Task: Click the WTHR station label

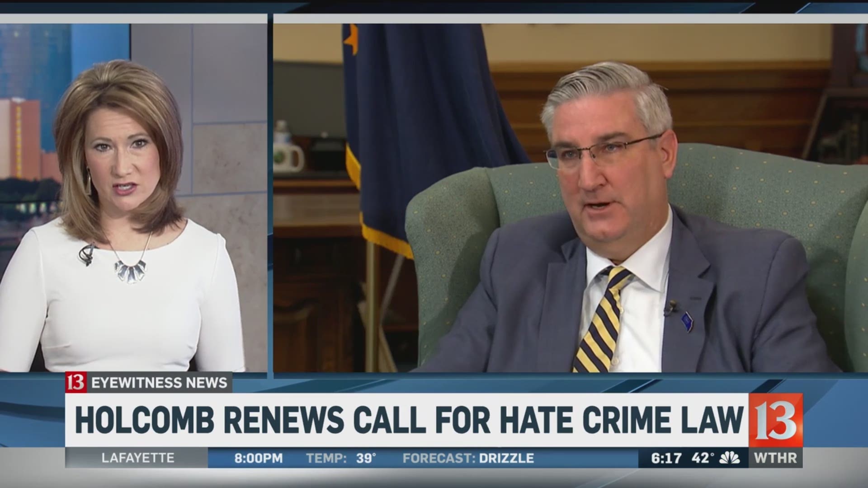Action: [x=775, y=458]
